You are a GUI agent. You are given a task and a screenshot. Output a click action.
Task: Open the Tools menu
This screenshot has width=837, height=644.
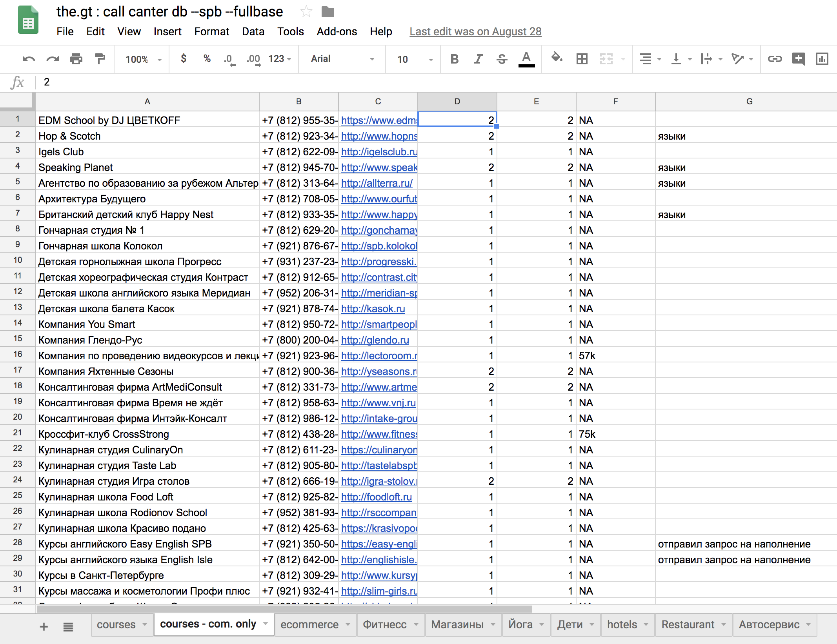(x=290, y=31)
